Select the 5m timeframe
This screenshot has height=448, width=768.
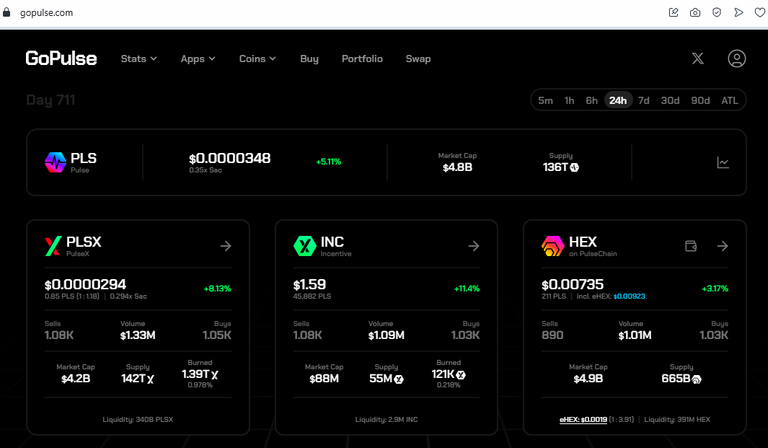pyautogui.click(x=545, y=100)
